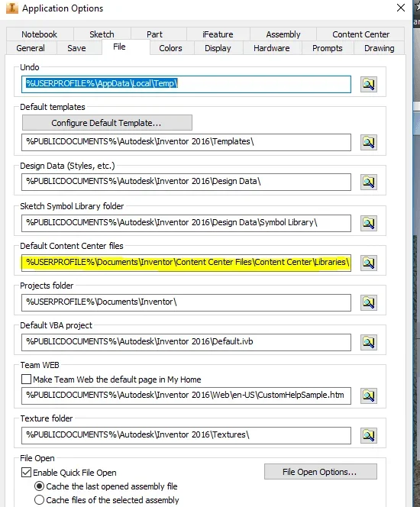Click the Design Data path field

click(x=186, y=182)
